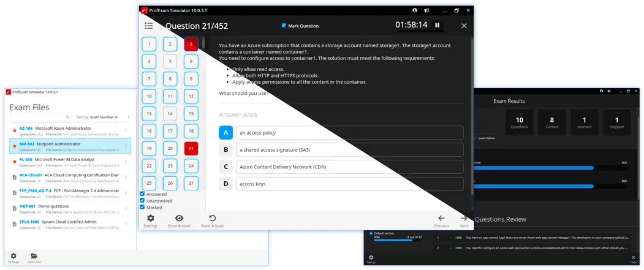
Task: Toggle the Unanswered filter checkbox
Action: coord(142,201)
